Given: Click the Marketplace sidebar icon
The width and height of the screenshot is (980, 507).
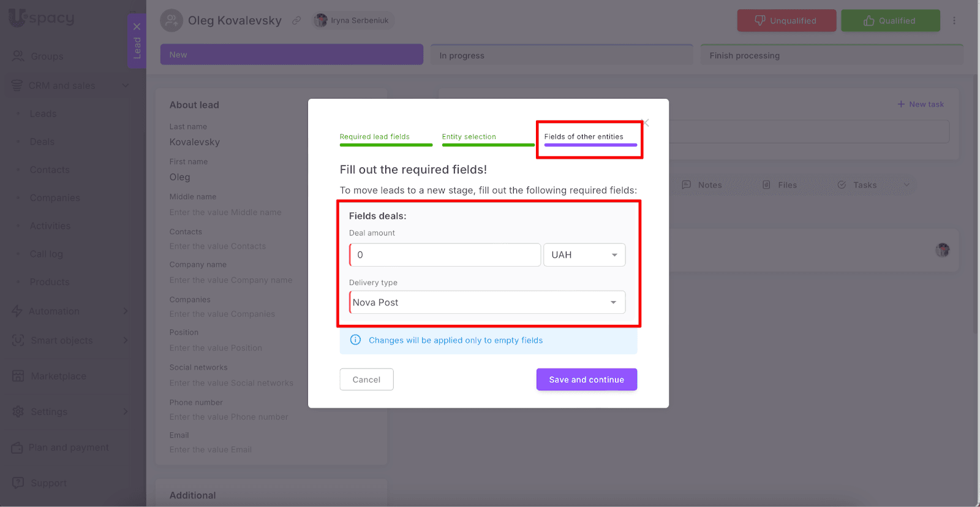Looking at the screenshot, I should (x=18, y=376).
